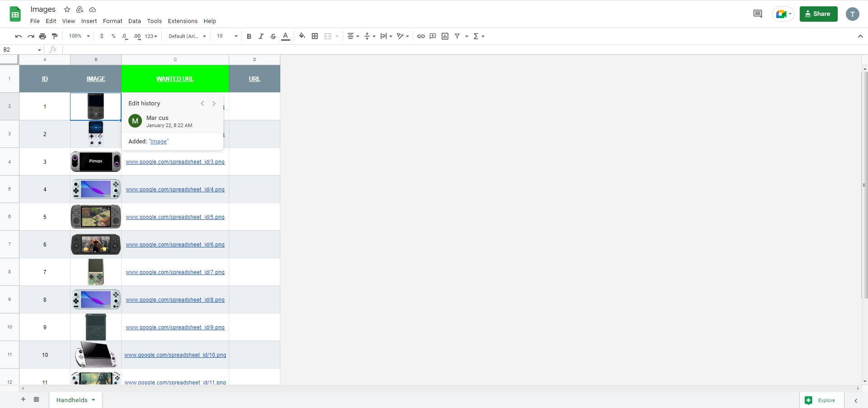Open the Extensions menu
The width and height of the screenshot is (868, 408).
pos(183,21)
